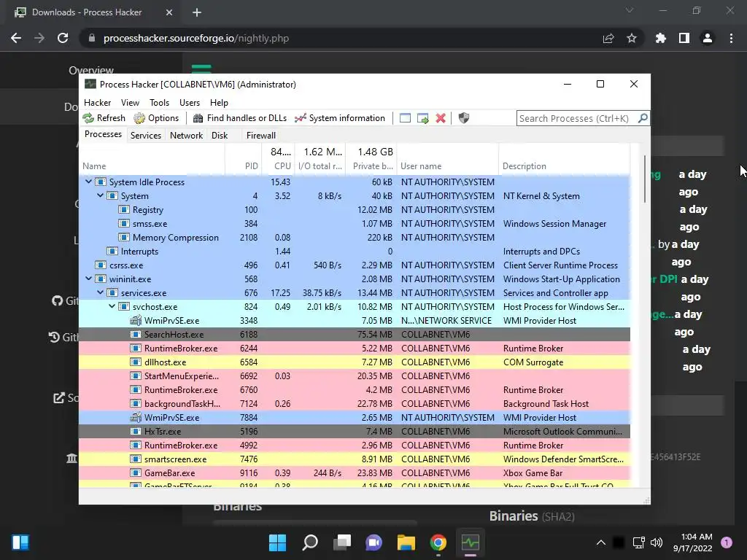Open Widgets icon on taskbar
Viewport: 747px width, 560px height.
tap(20, 542)
